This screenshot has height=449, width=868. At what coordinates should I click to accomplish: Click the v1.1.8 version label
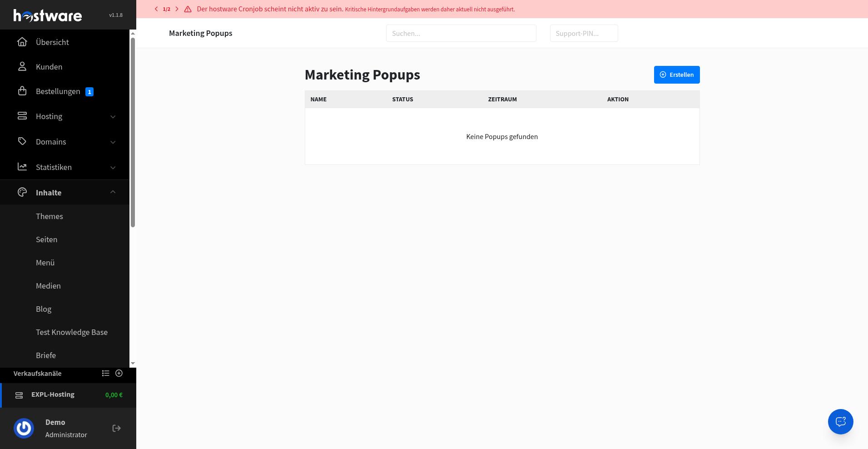pos(116,15)
